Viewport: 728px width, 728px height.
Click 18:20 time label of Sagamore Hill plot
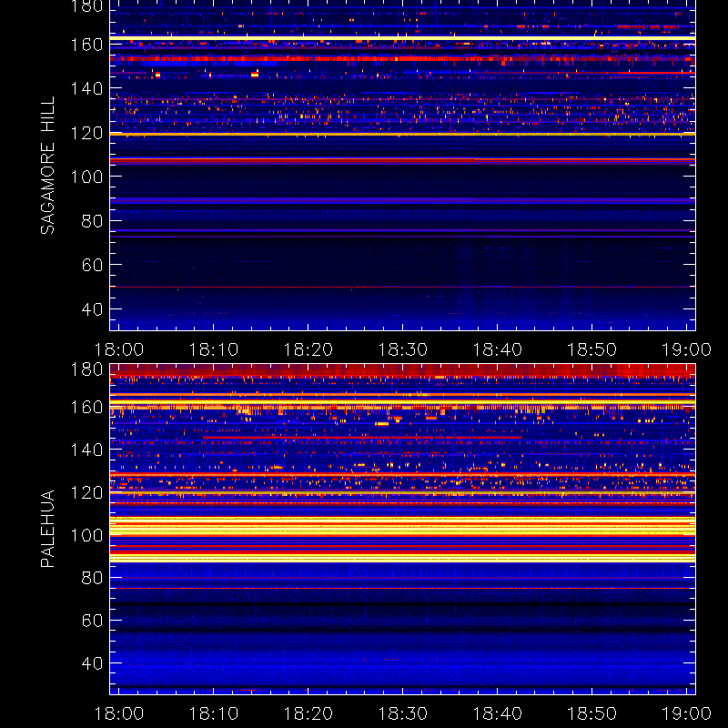tap(308, 349)
